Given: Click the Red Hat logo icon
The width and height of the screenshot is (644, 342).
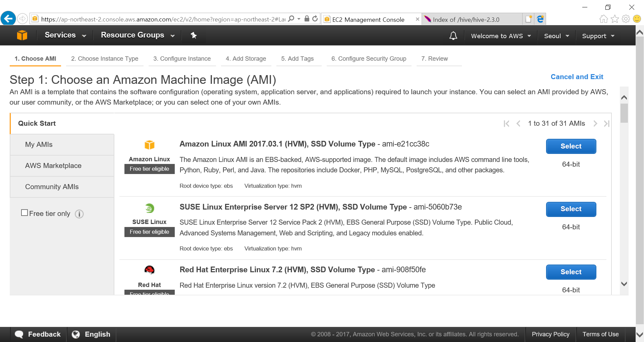Looking at the screenshot, I should pos(150,270).
